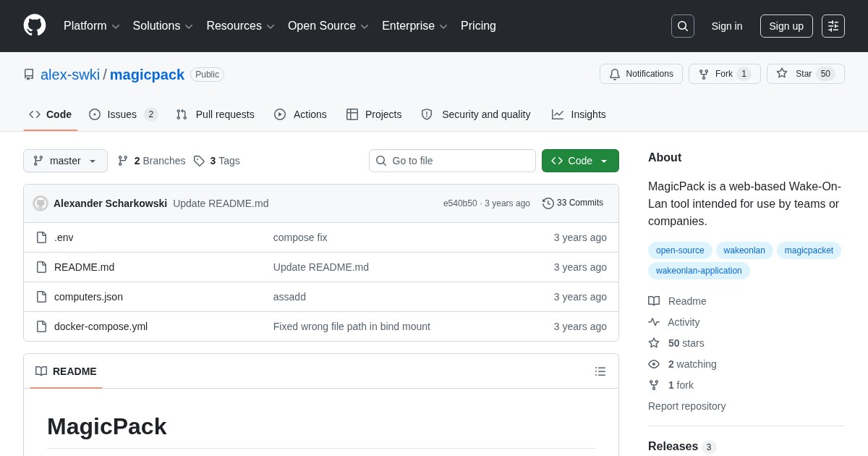This screenshot has width=868, height=456.
Task: Click Sign in
Action: coord(727,26)
